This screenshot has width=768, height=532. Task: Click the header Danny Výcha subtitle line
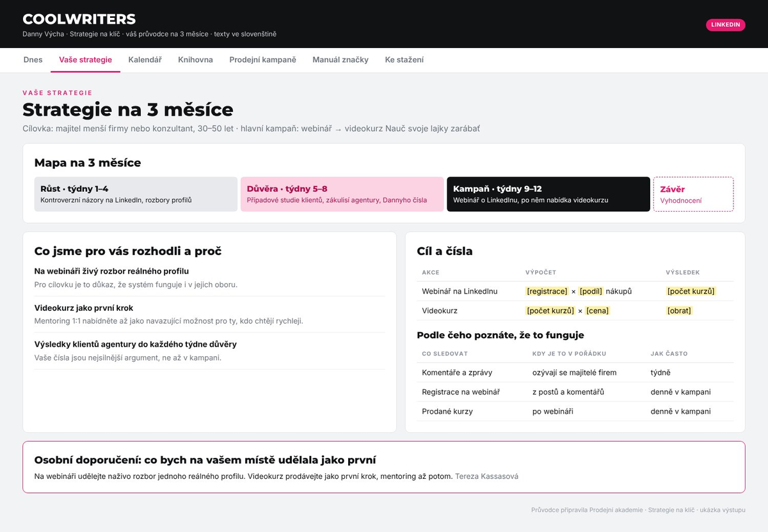(x=149, y=34)
